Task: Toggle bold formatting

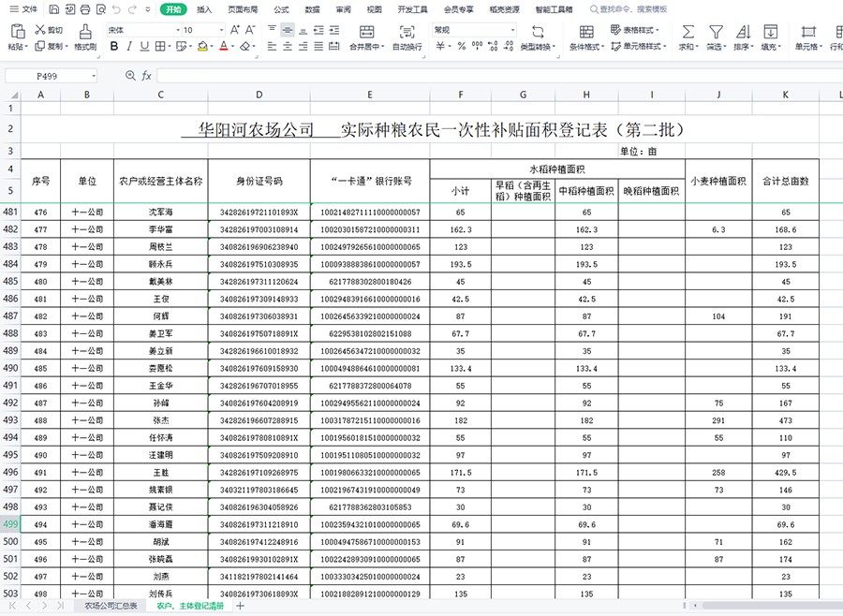Action: click(114, 46)
